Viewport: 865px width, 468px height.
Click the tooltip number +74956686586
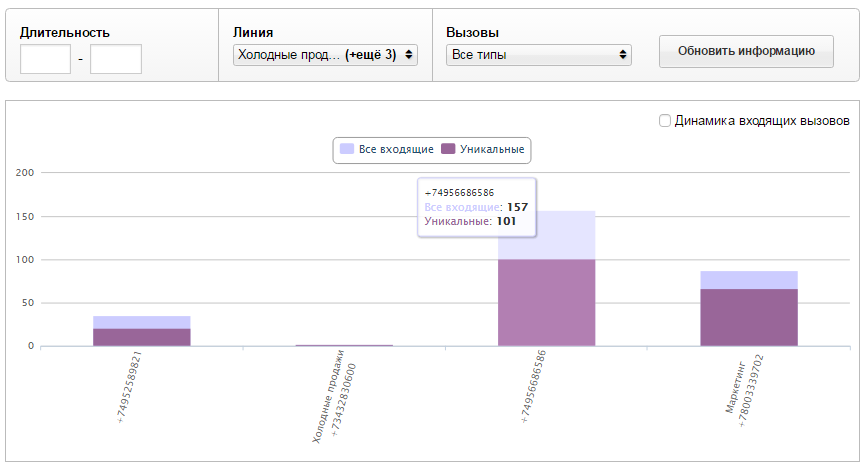[x=459, y=193]
